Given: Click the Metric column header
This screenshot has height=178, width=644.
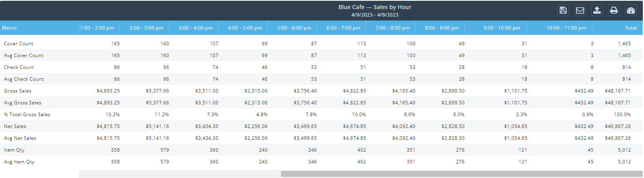Looking at the screenshot, I should click(x=10, y=28).
